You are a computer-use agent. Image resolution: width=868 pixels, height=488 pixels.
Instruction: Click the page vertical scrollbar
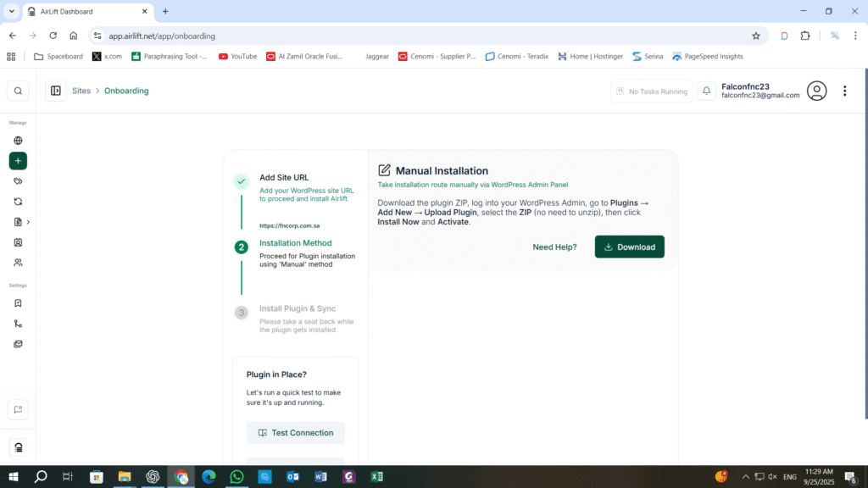[865, 243]
